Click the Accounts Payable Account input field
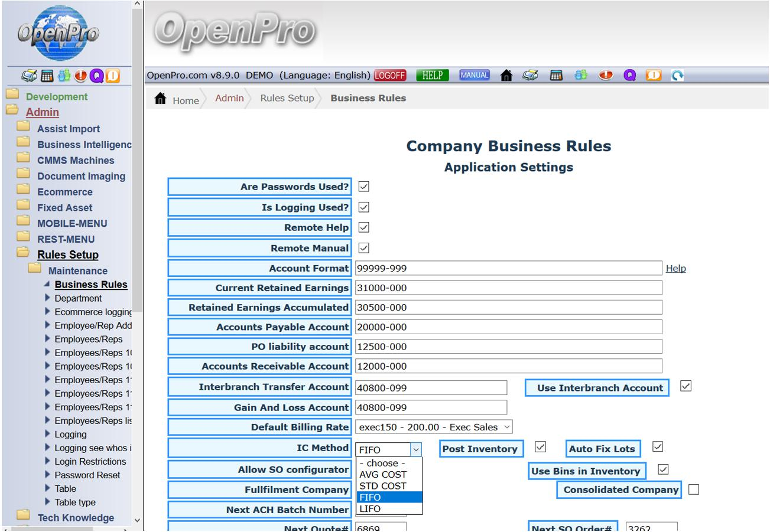 (x=508, y=327)
